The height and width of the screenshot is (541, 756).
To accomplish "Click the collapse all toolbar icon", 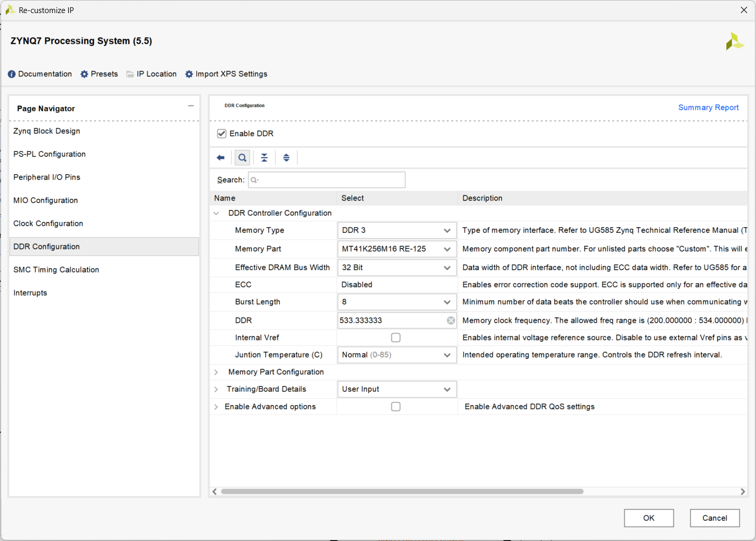I will pos(265,158).
